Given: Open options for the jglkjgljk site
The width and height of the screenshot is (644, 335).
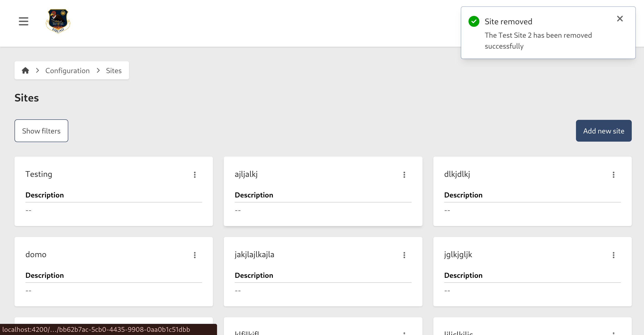Looking at the screenshot, I should point(613,255).
